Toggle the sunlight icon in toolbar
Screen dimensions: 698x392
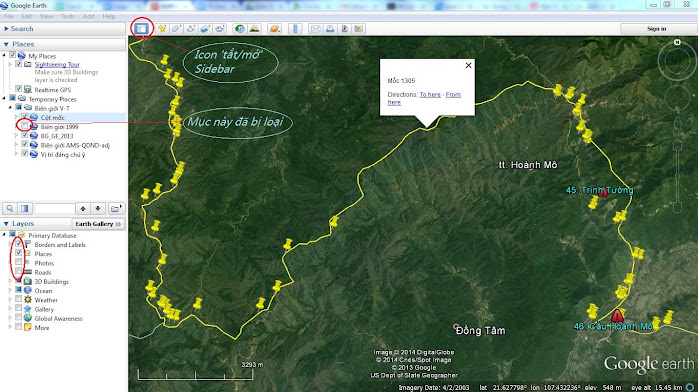click(255, 29)
